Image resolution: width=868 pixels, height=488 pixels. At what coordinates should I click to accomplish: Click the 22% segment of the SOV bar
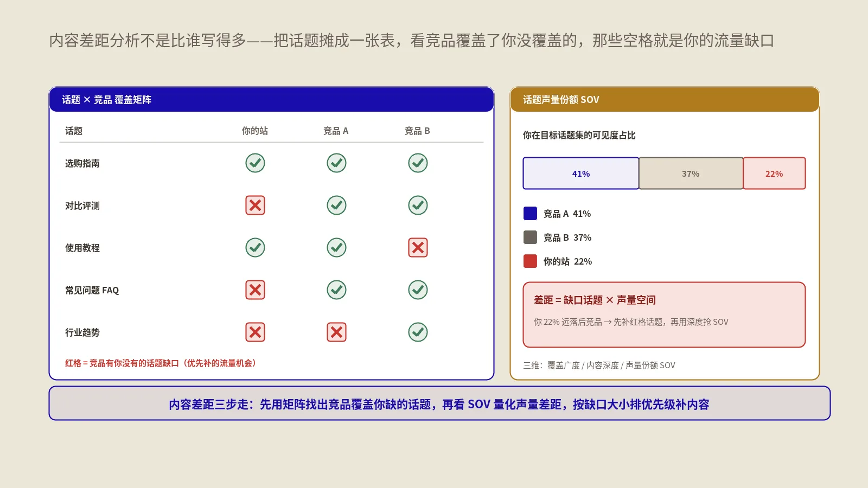(x=774, y=174)
